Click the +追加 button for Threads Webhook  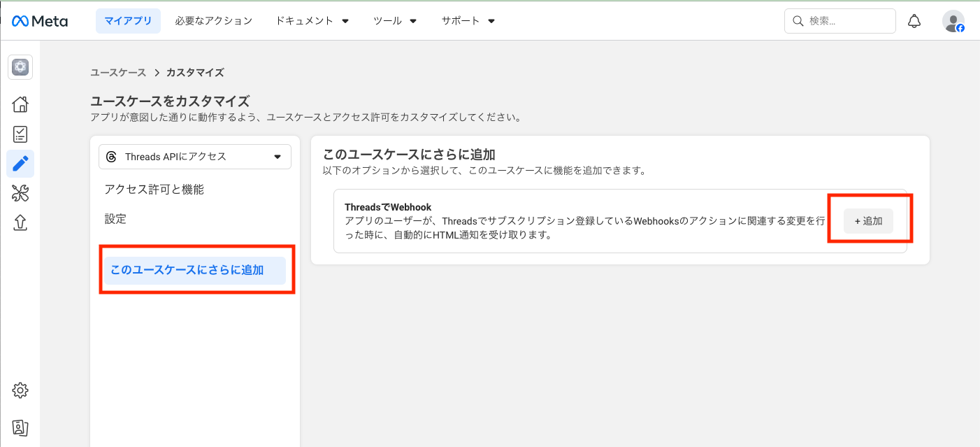click(868, 220)
